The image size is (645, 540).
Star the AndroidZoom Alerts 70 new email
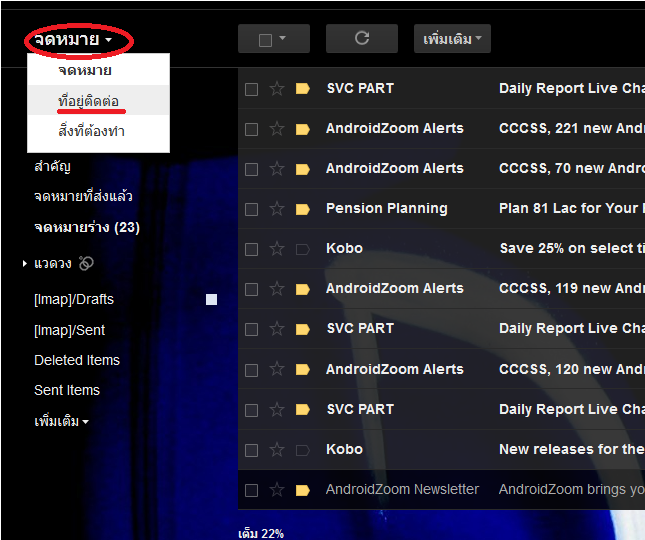click(277, 169)
